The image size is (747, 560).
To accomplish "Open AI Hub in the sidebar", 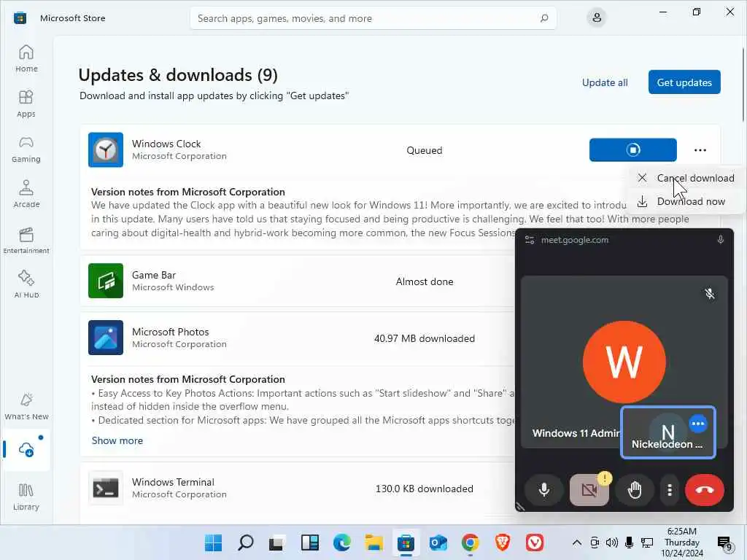I will coord(26,284).
